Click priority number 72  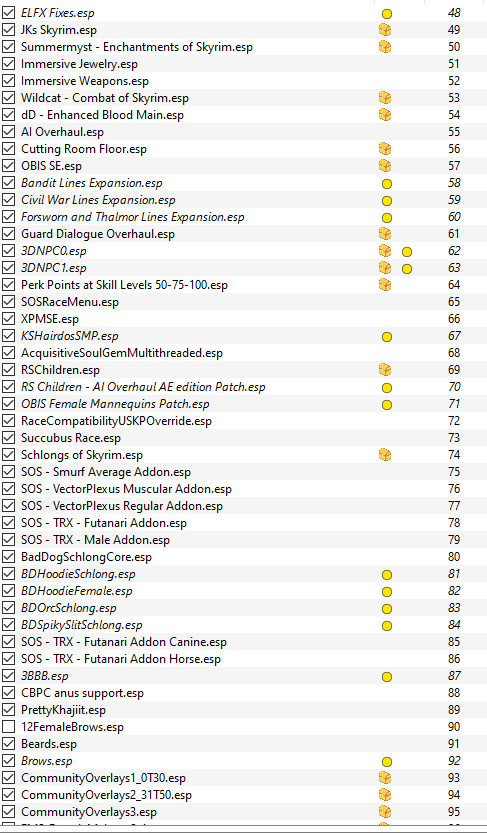point(454,421)
